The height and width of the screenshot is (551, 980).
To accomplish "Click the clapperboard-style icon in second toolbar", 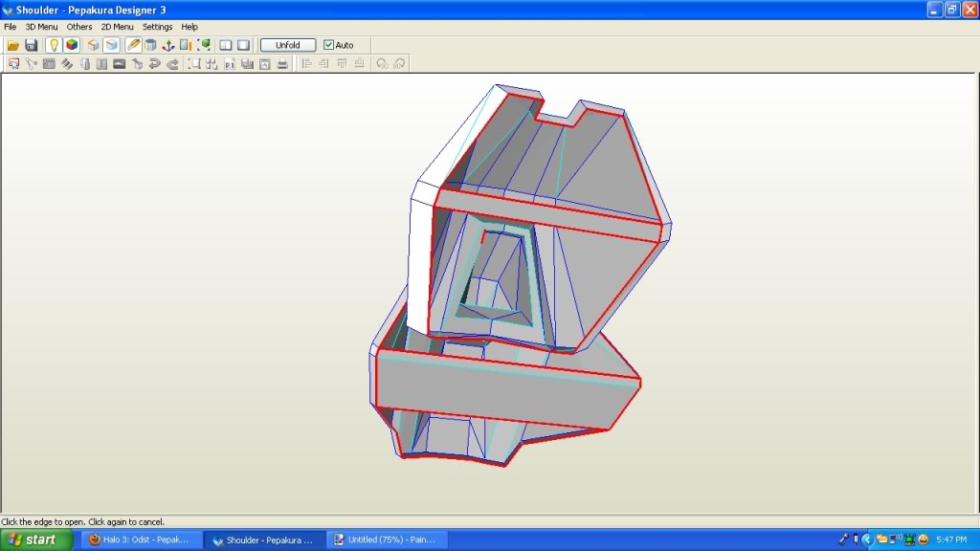I will click(49, 64).
